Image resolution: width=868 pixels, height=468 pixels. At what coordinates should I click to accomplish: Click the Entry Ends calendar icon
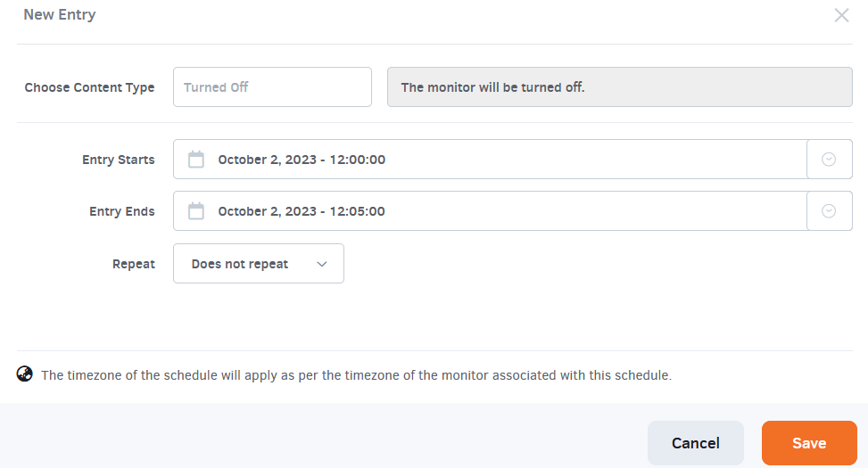click(x=196, y=211)
